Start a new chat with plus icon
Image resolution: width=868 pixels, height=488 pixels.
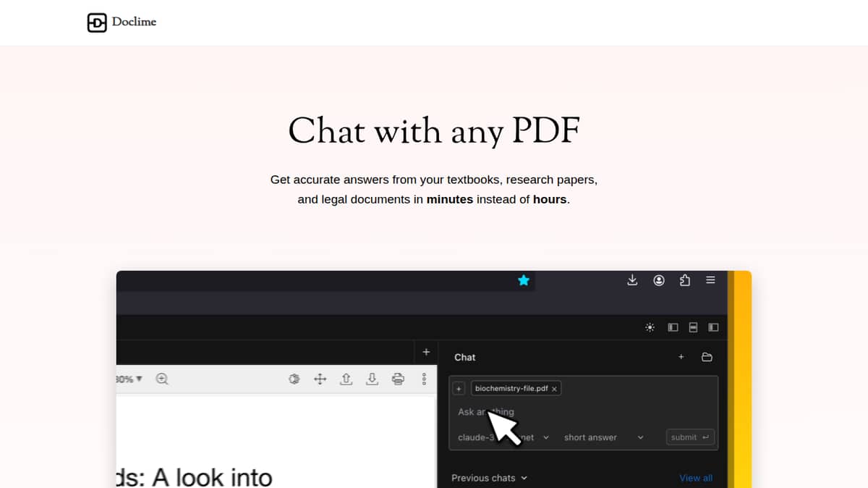tap(681, 357)
